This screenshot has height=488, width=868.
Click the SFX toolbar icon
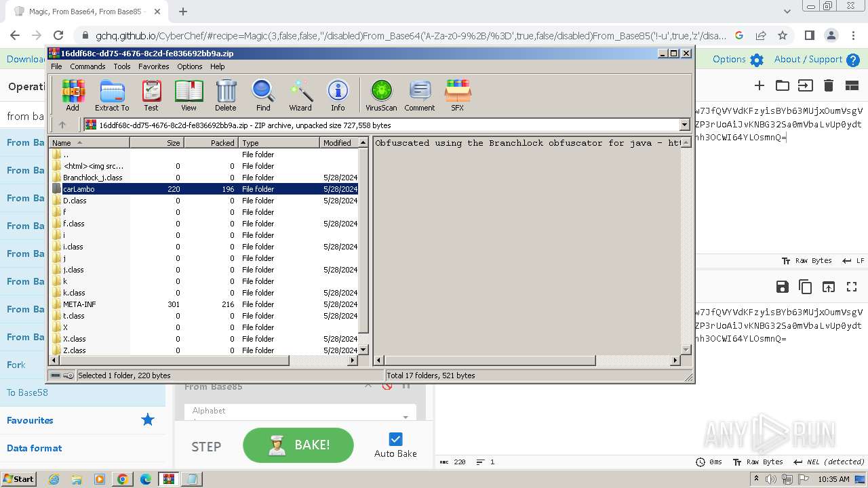458,96
